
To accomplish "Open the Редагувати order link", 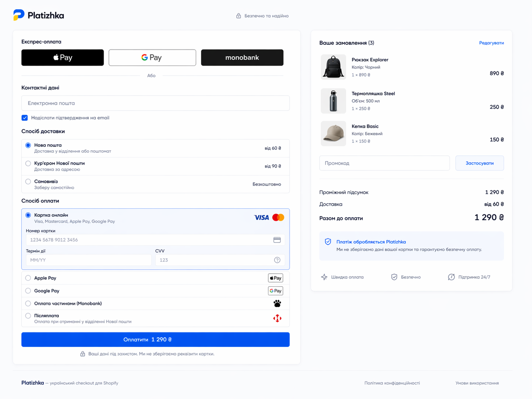I will coord(491,43).
